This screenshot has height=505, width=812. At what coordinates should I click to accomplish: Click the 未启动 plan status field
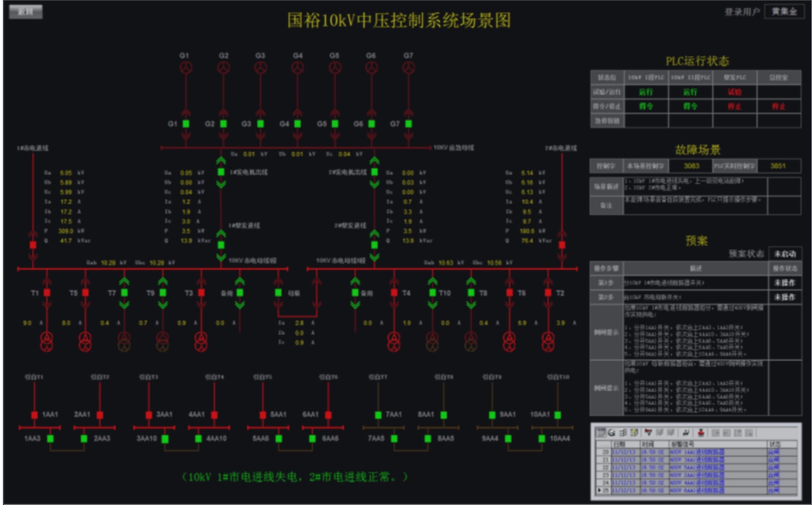pos(785,254)
